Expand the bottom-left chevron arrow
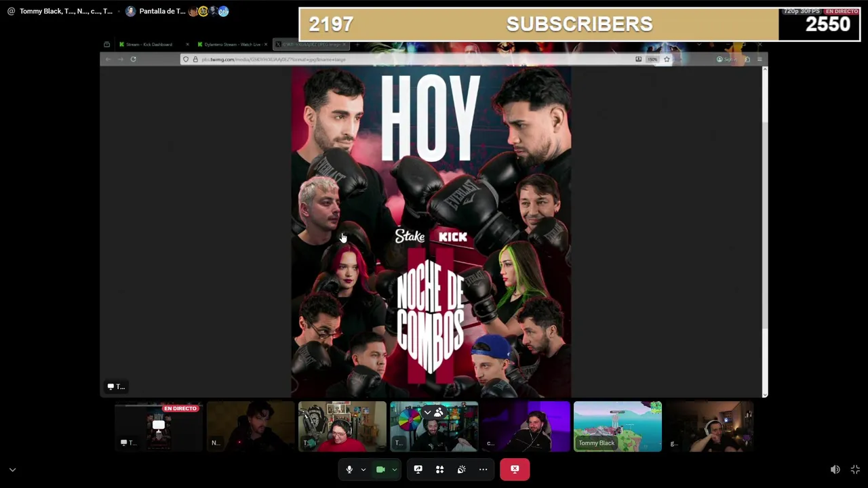868x488 pixels. 12,470
